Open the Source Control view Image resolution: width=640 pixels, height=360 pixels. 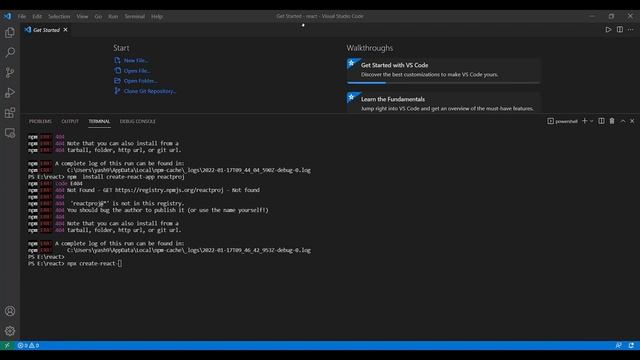tap(10, 73)
